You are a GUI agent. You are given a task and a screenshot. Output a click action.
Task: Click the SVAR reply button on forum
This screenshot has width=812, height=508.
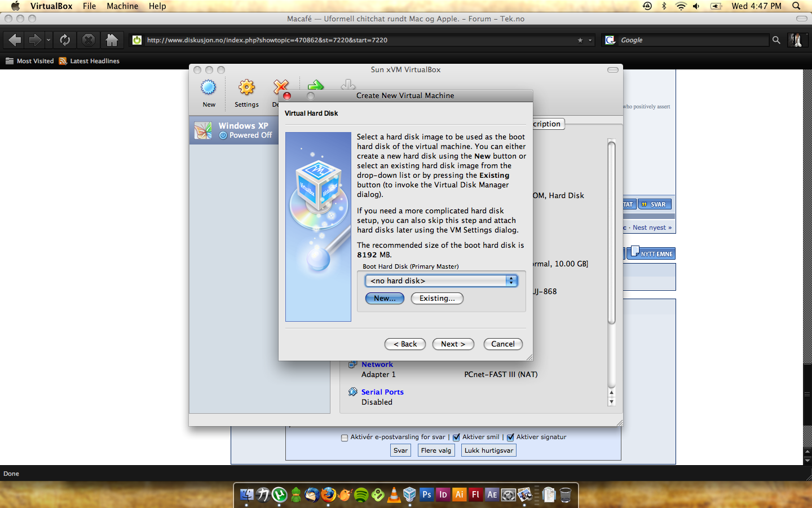click(655, 204)
